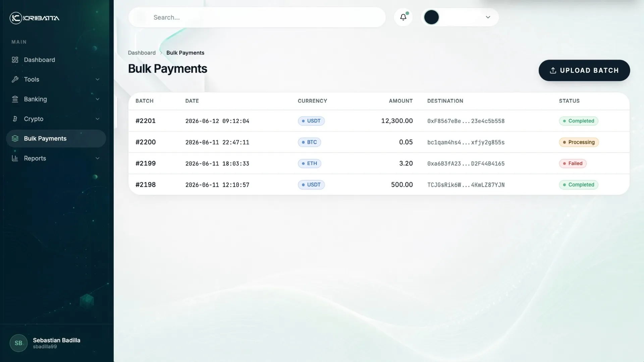Go to Dashboard in the sidebar

56,60
